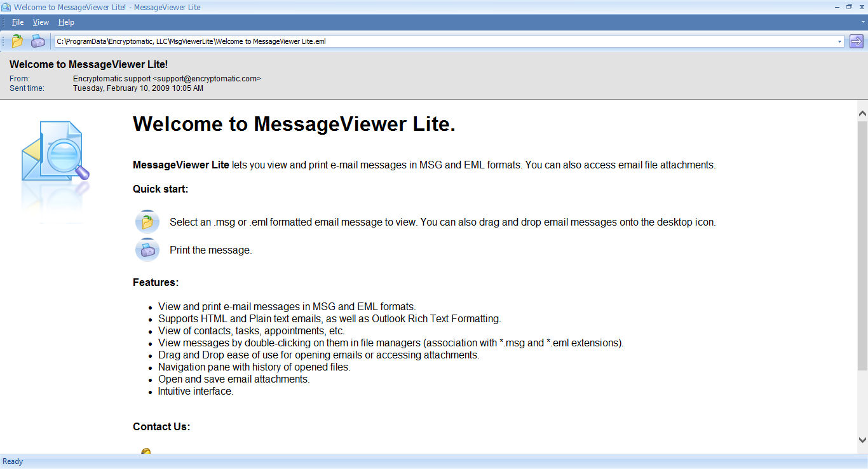
Task: Click the text 'Print the message.'
Action: [x=211, y=250]
